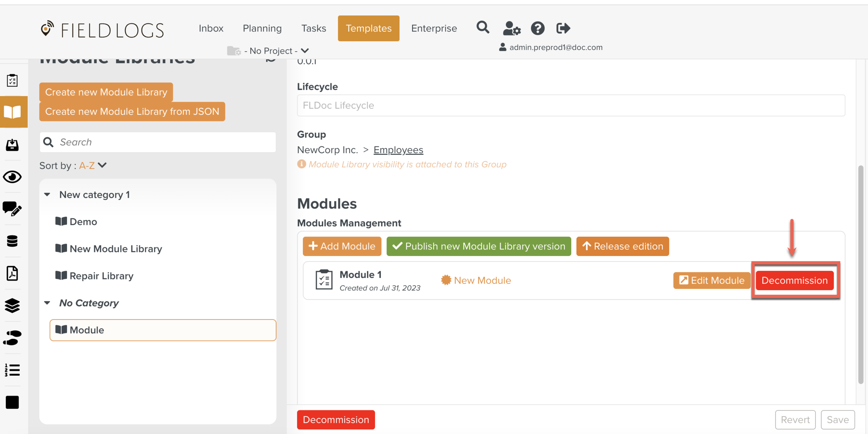
Task: Select Repair Library in the tree
Action: click(x=101, y=276)
